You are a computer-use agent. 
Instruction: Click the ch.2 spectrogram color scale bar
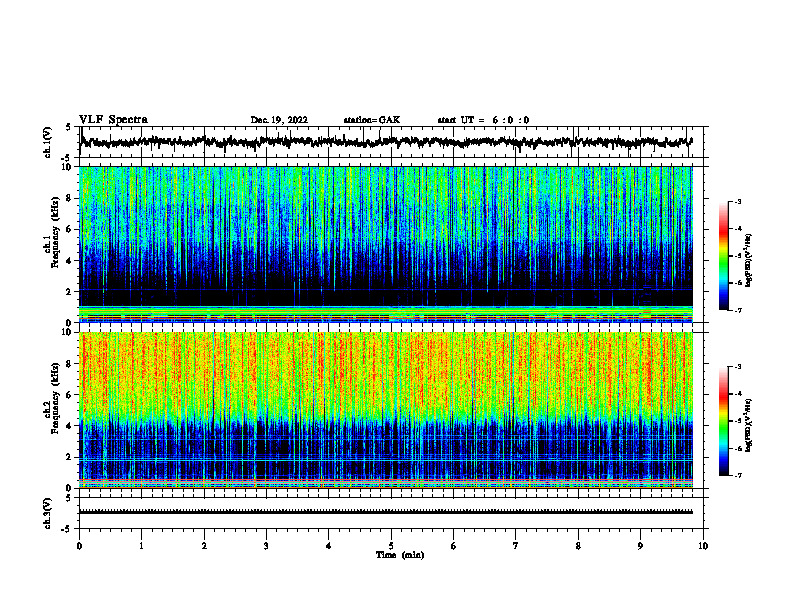(x=724, y=421)
